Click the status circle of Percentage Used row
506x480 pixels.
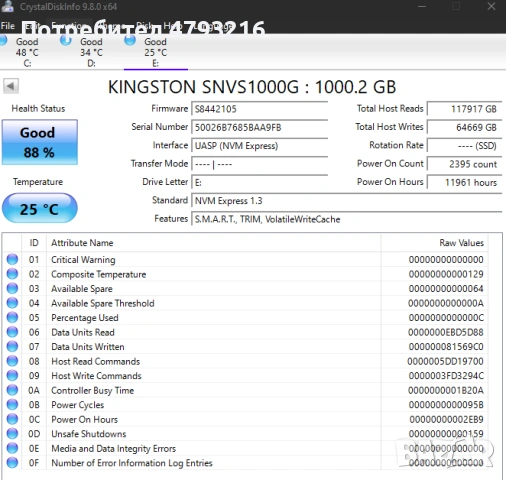coord(12,317)
